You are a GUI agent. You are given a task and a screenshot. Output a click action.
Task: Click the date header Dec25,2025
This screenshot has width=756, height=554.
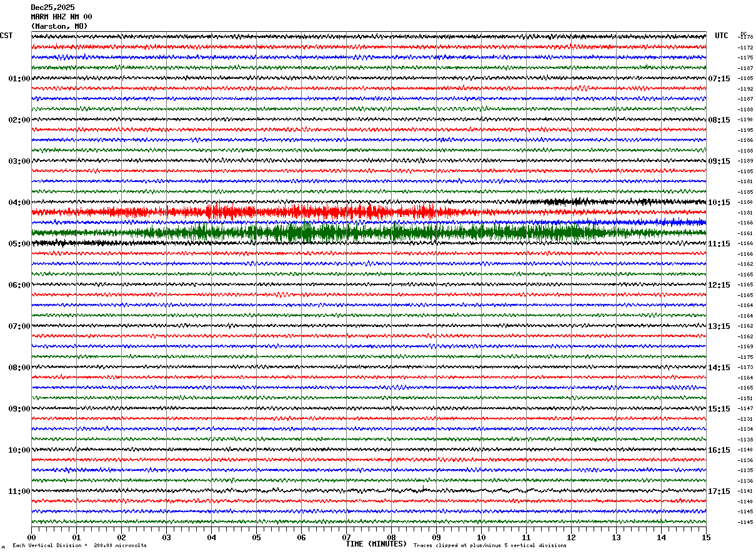pos(52,8)
